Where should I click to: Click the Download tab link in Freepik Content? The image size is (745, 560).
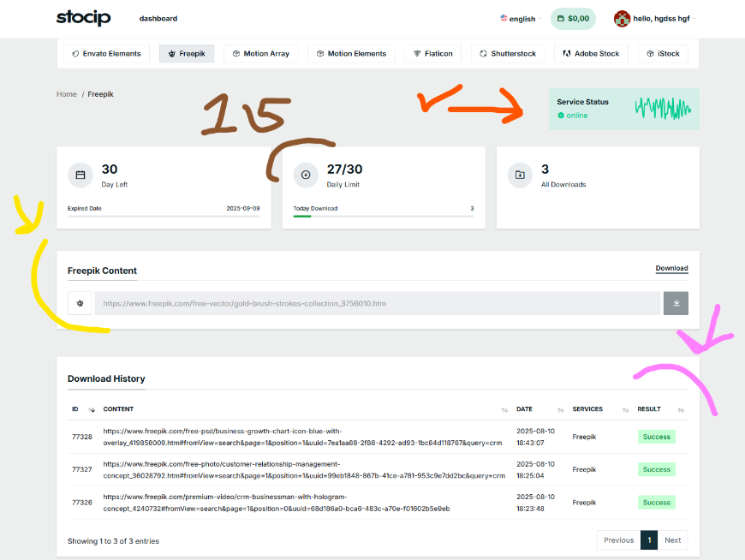coord(671,268)
